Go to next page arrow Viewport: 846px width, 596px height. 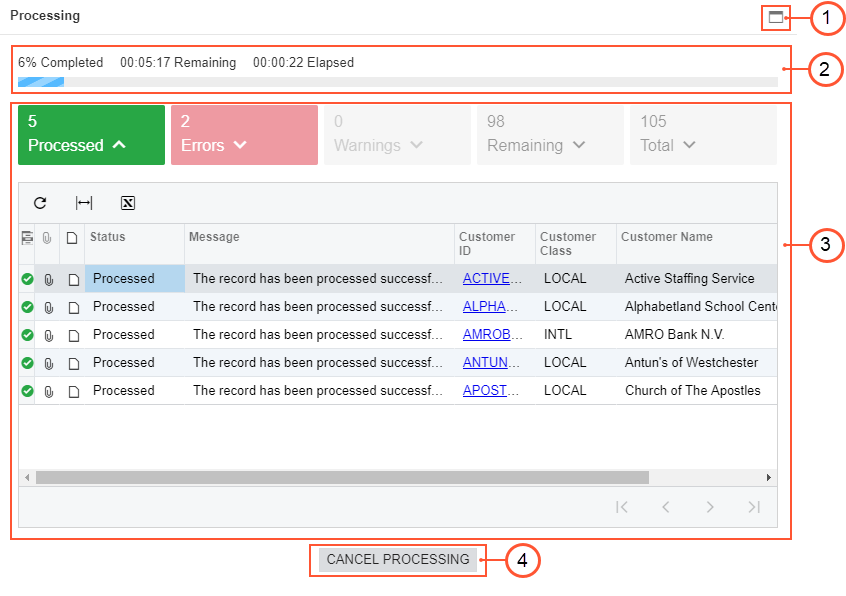[710, 507]
